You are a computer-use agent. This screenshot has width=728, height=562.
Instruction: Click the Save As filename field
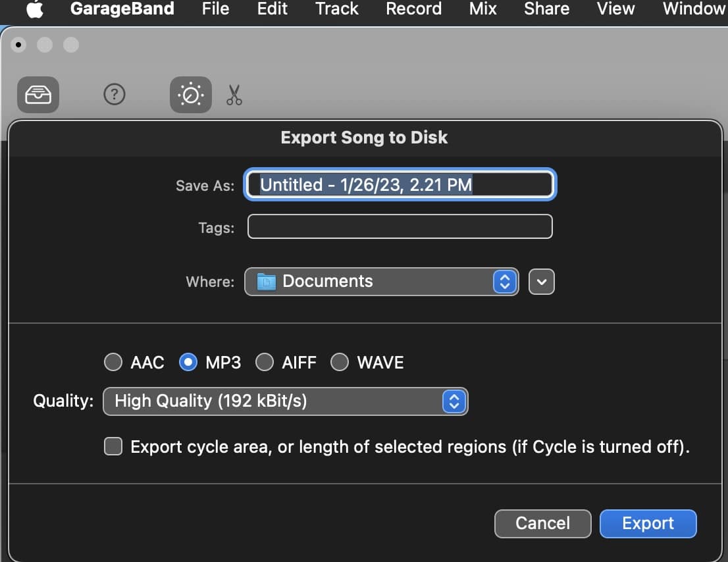coord(400,185)
